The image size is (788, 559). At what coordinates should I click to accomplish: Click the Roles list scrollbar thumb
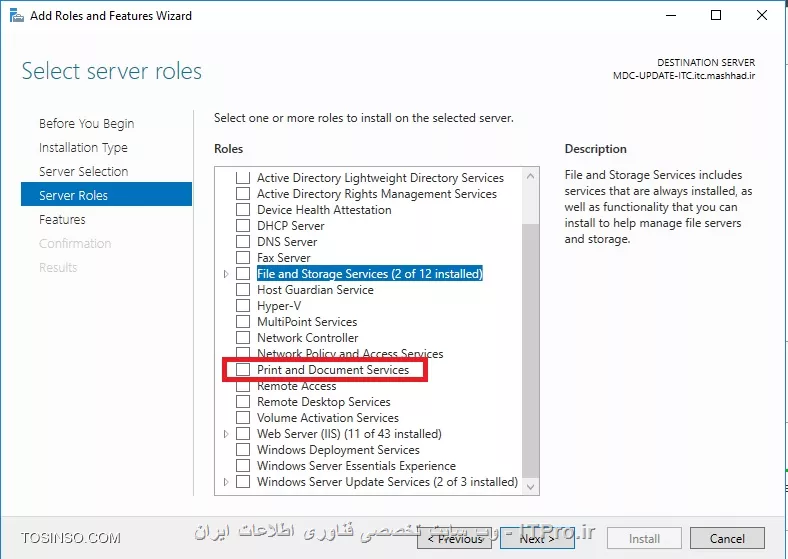530,351
